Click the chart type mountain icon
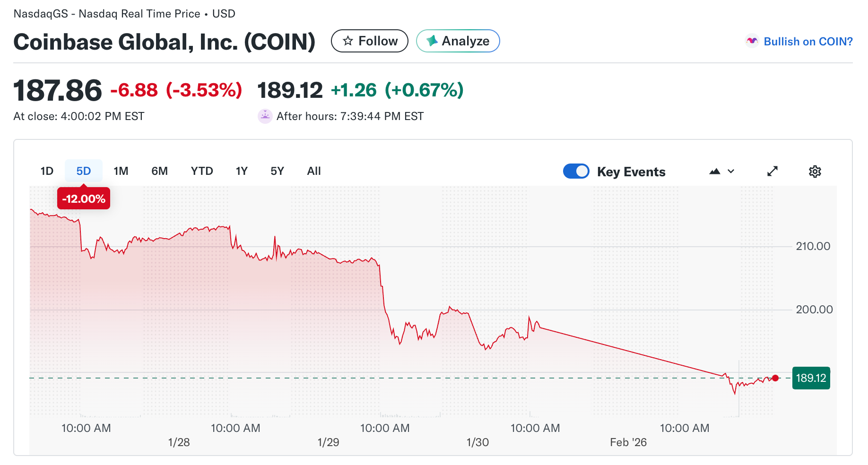 714,172
